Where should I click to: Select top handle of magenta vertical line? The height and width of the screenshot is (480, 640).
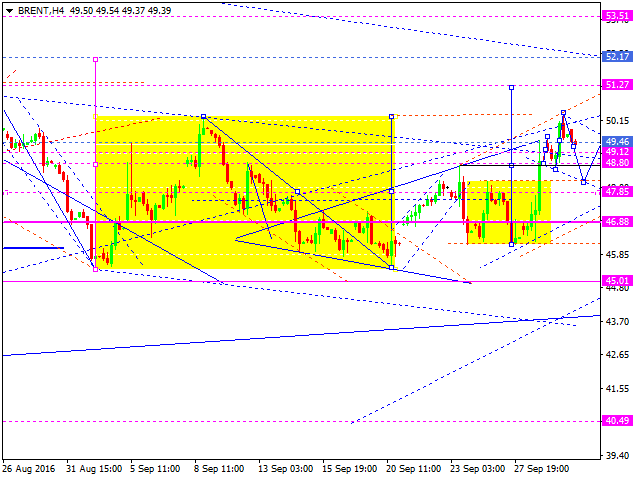pyautogui.click(x=96, y=60)
